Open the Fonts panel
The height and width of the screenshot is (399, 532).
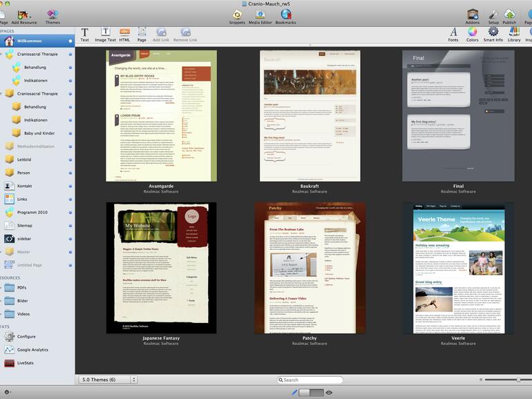point(453,33)
